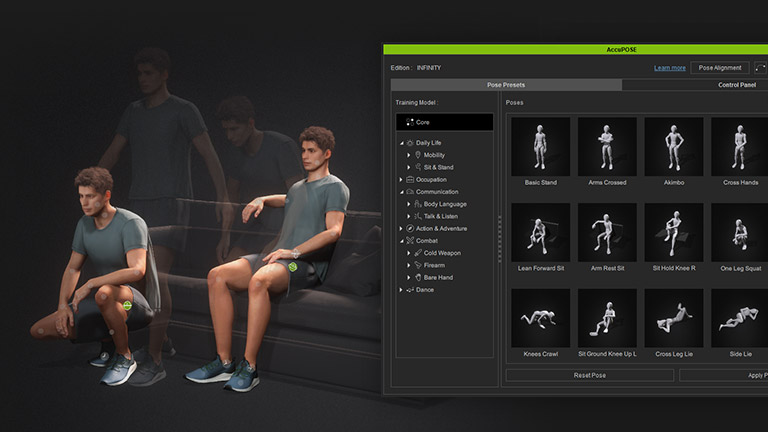Click the Sit & Stand category icon
Image resolution: width=768 pixels, height=432 pixels.
[418, 167]
